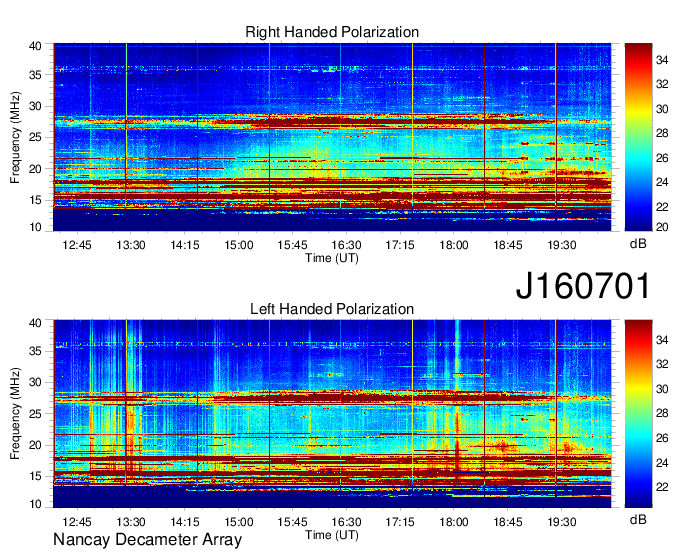Click 15:45 tick on the bottom time axis
This screenshot has width=680, height=552.
292,522
